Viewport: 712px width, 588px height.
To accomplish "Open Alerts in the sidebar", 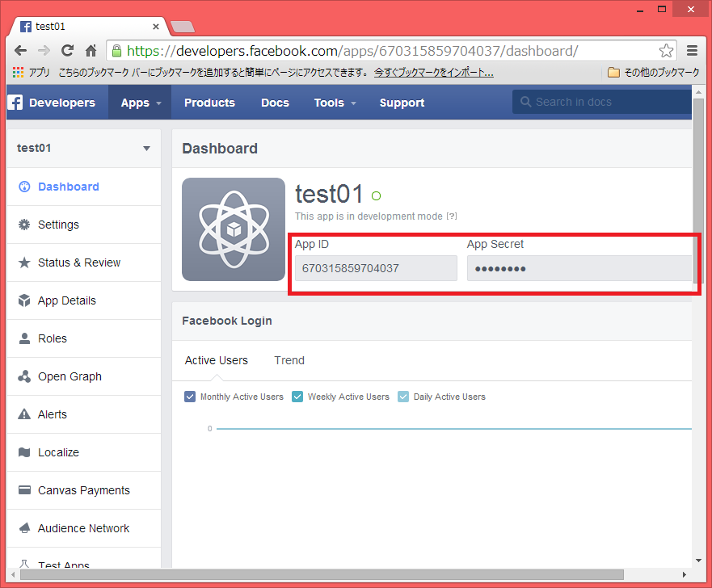I will (x=84, y=414).
